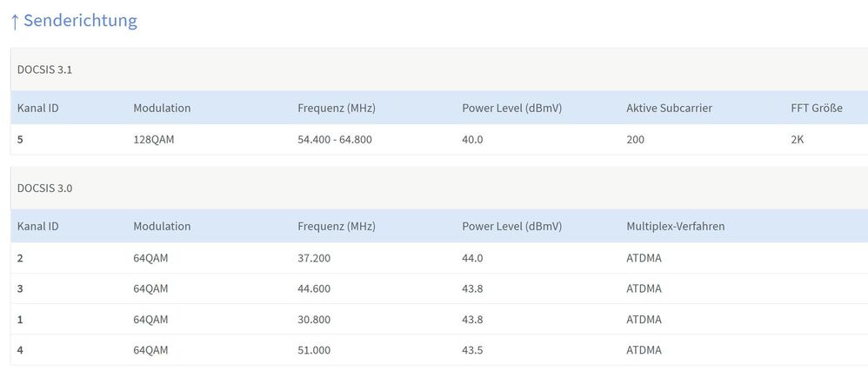Select channel 3 row at 44.600 MHz

439,288
